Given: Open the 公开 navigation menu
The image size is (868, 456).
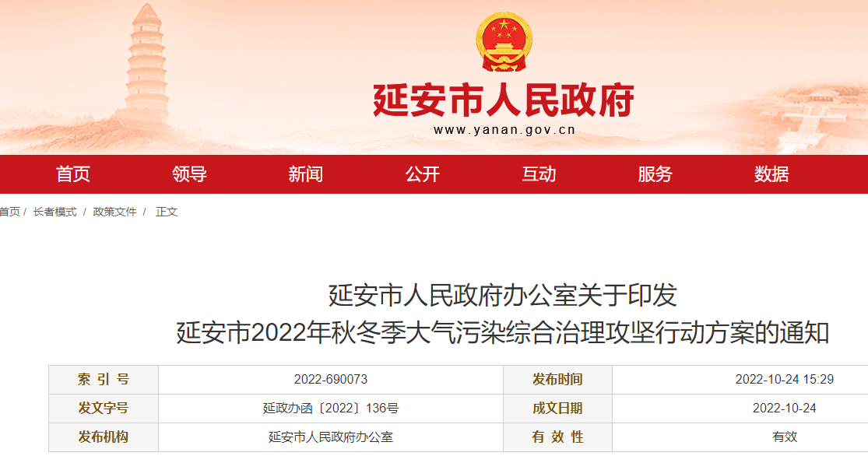Looking at the screenshot, I should tap(421, 174).
